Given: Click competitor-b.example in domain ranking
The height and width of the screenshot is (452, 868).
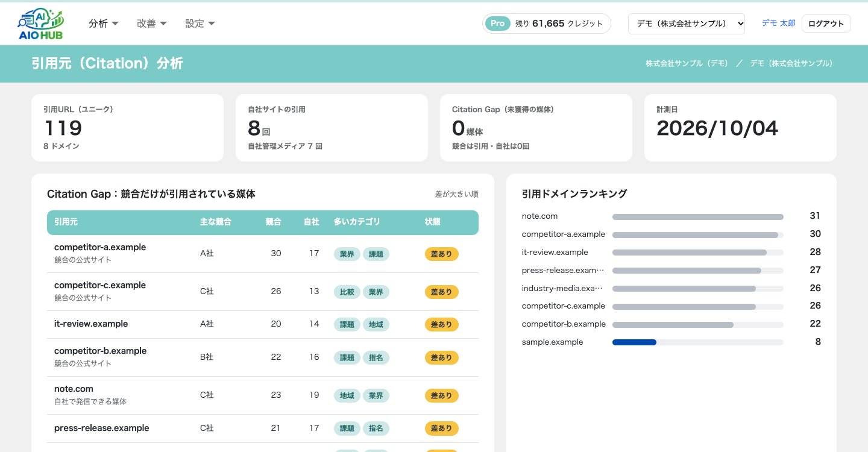Looking at the screenshot, I should point(564,324).
